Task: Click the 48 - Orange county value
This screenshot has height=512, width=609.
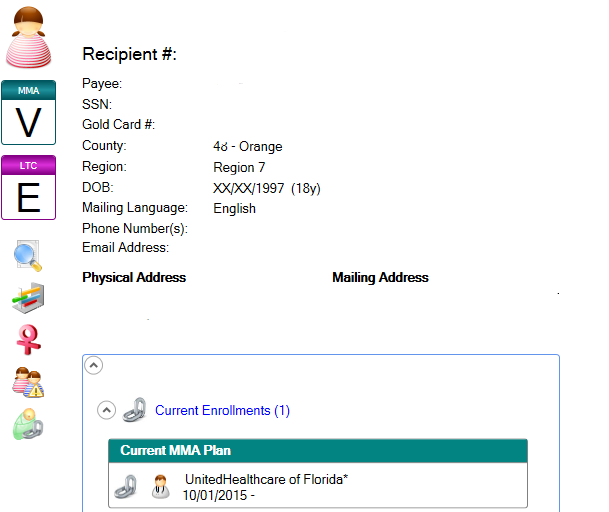Action: click(248, 146)
